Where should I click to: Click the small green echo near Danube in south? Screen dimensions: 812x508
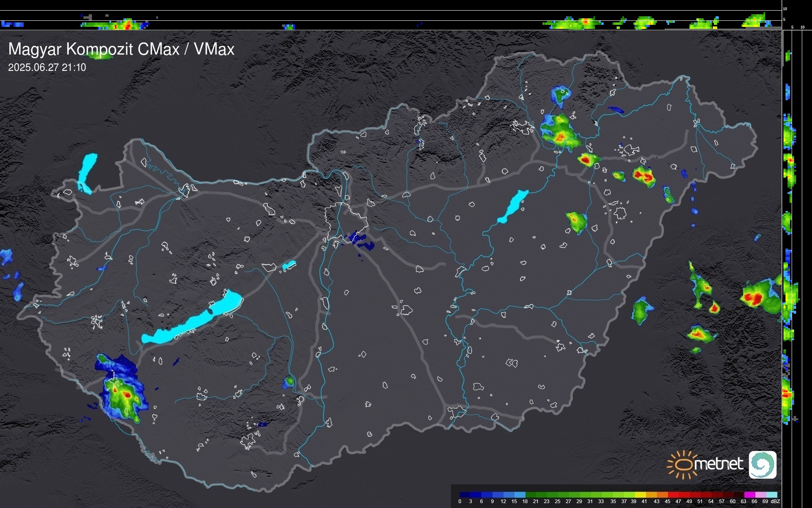click(289, 381)
